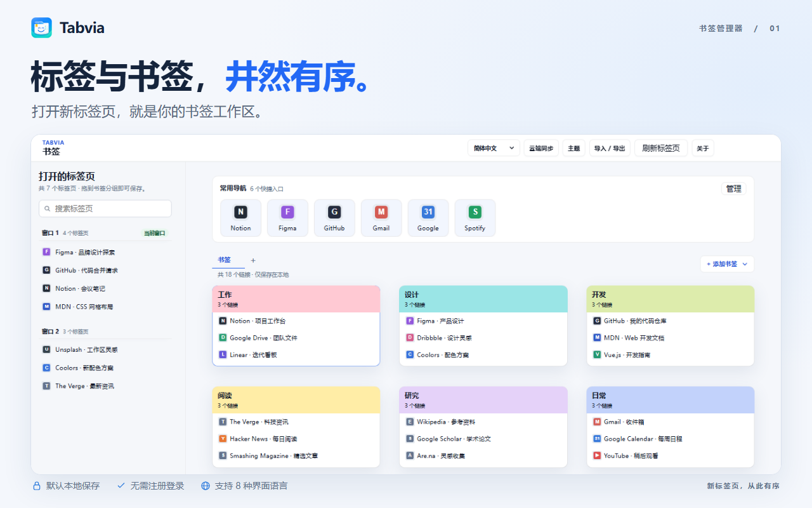
Task: Click the 管理 button in 常用导航
Action: 734,189
